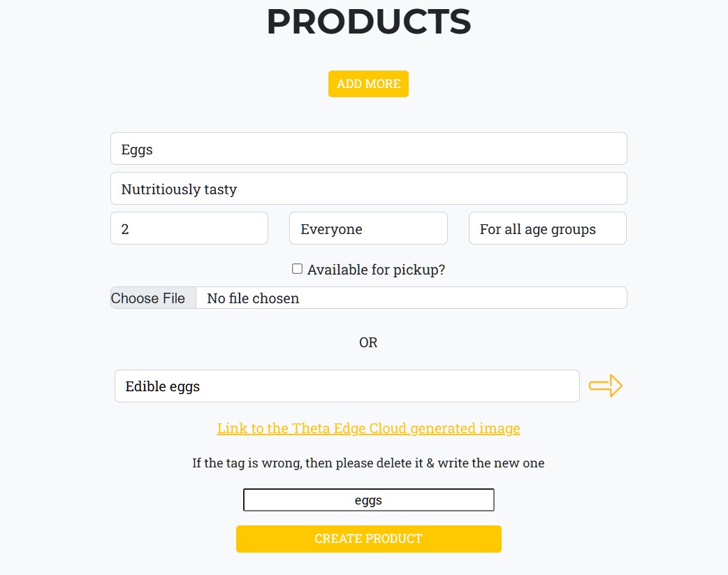Click into the Nutritiously tasty description field
728x575 pixels.
coord(368,189)
